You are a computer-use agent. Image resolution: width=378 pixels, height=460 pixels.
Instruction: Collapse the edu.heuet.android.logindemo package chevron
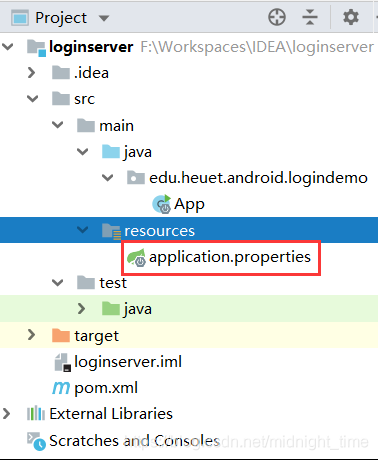click(x=107, y=178)
